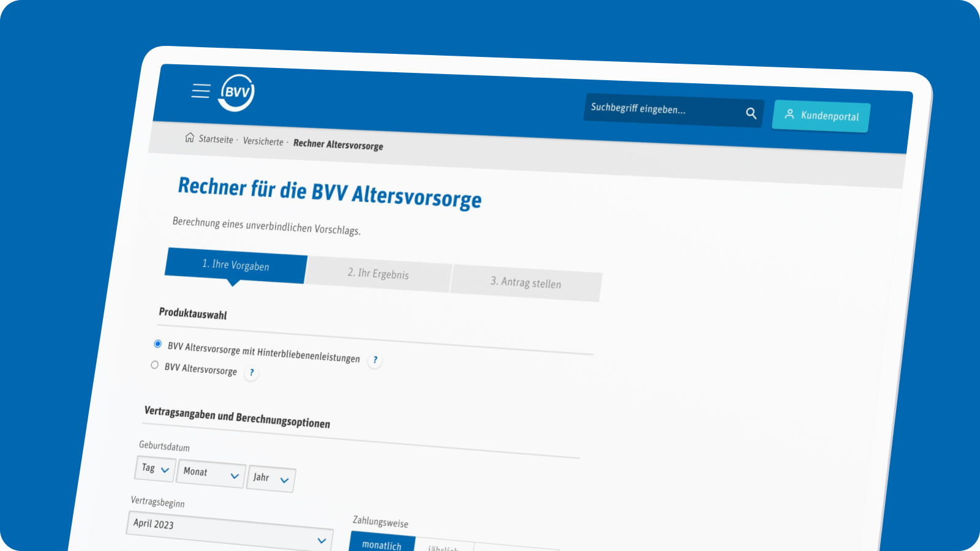Screen dimensions: 980x551
Task: Open the Jahr birth date dropdown
Action: coord(271,478)
